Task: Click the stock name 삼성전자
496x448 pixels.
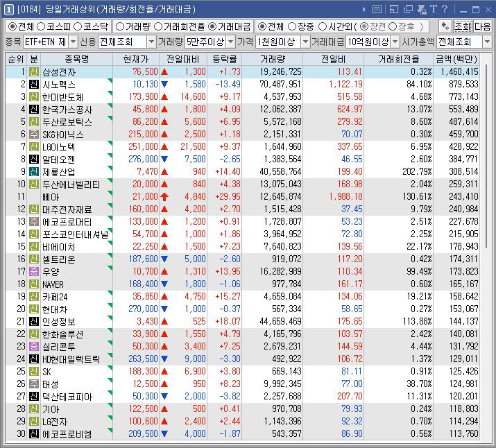Action: point(59,72)
